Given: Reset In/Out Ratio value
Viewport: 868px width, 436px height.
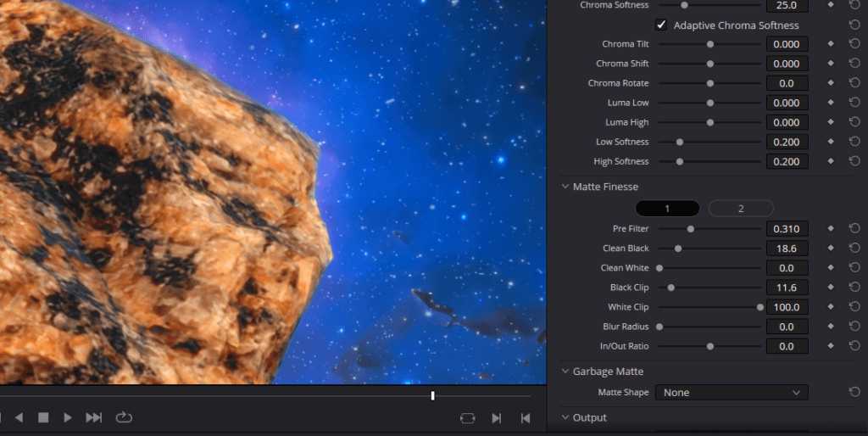Looking at the screenshot, I should pos(854,346).
